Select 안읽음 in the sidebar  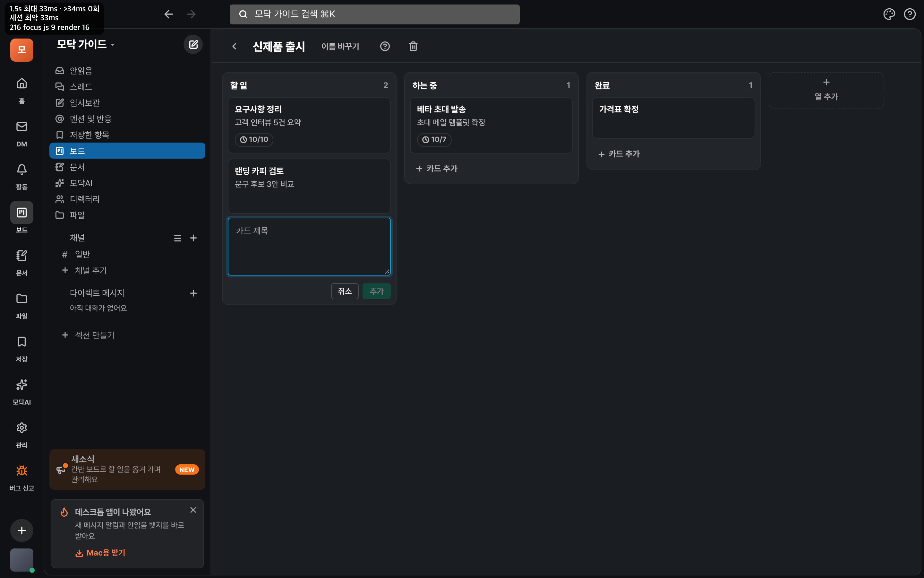[x=127, y=71]
